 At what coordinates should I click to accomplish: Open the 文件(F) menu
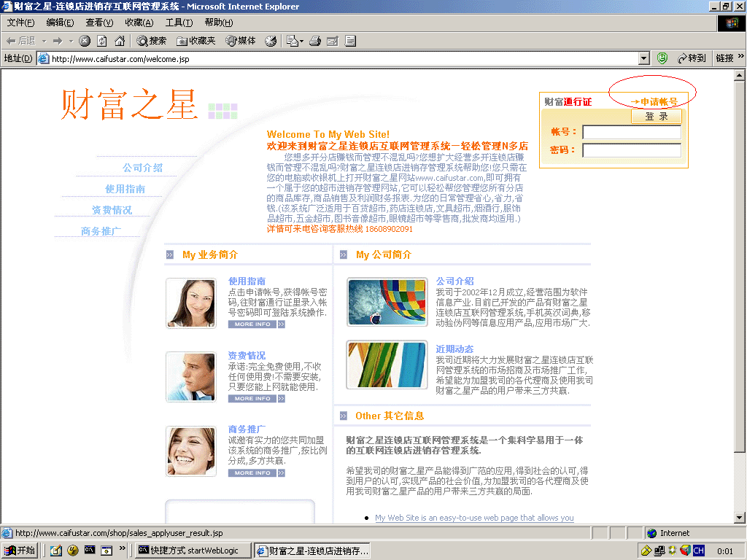point(20,23)
